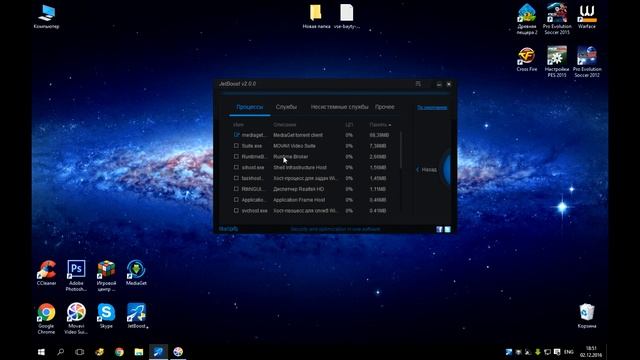640x360 pixels.
Task: Click the MOVAVI Video Suite description text
Action: [x=294, y=146]
